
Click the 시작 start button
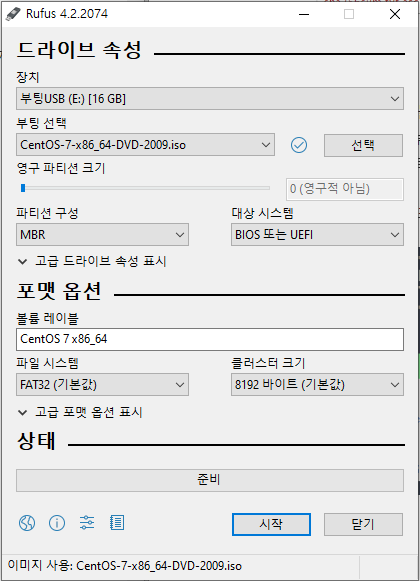pyautogui.click(x=271, y=524)
